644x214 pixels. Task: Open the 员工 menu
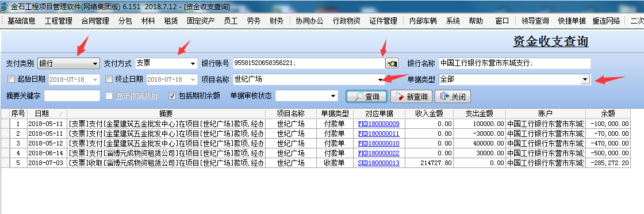tap(231, 21)
